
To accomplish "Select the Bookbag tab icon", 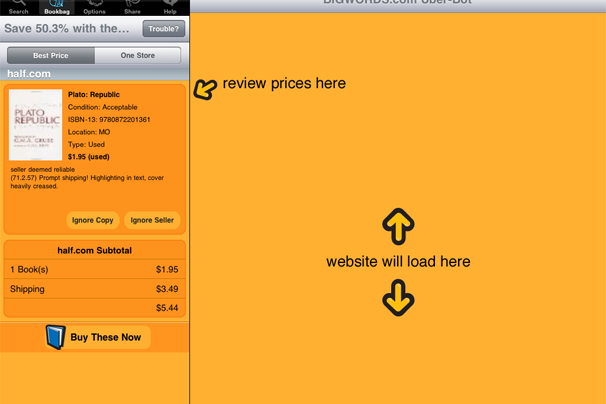I will tap(57, 7).
